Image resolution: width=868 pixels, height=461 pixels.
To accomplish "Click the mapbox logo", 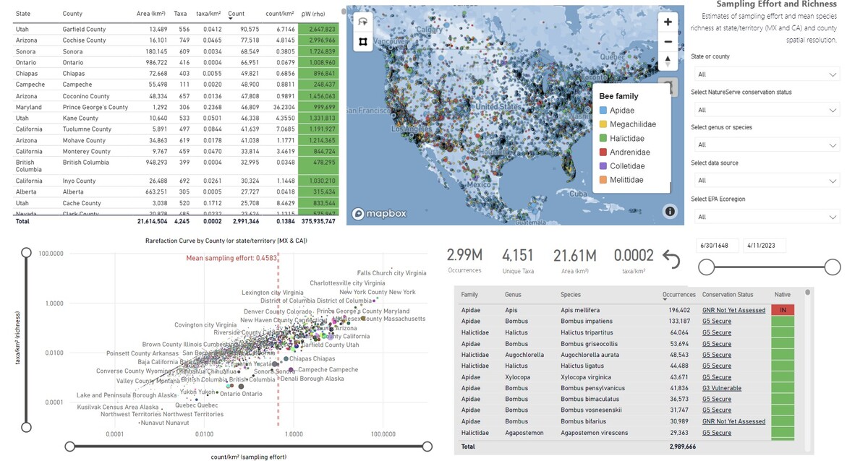I will (x=379, y=213).
